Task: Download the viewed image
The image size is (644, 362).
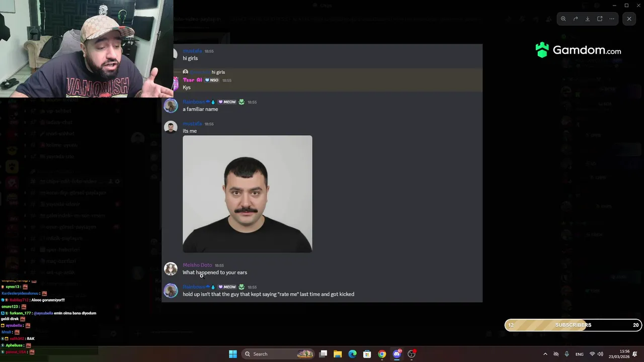Action: click(x=588, y=19)
